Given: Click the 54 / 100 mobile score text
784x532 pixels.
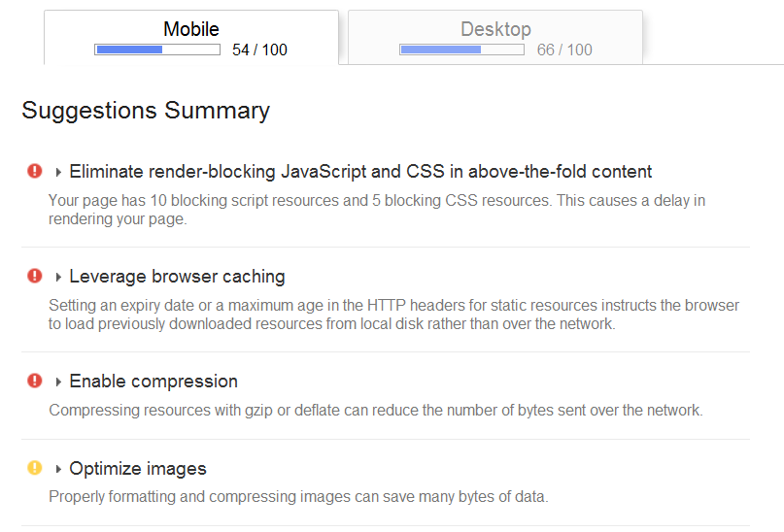Looking at the screenshot, I should (x=259, y=50).
